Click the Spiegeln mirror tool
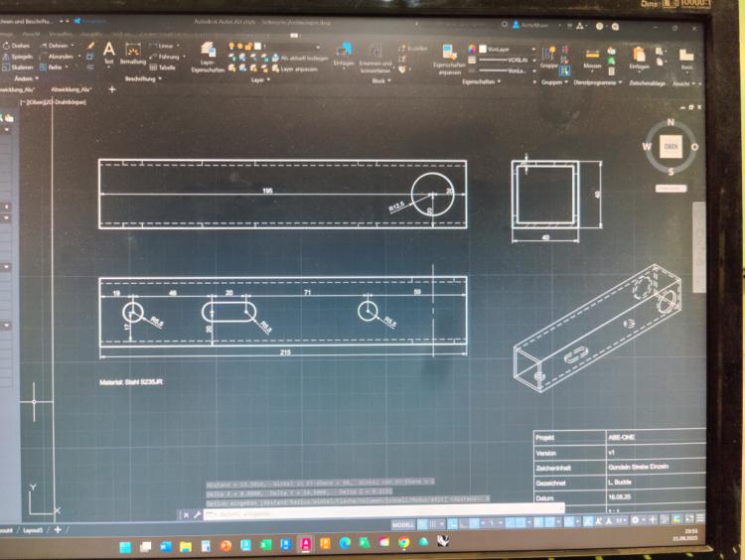The image size is (745, 560). (x=19, y=57)
